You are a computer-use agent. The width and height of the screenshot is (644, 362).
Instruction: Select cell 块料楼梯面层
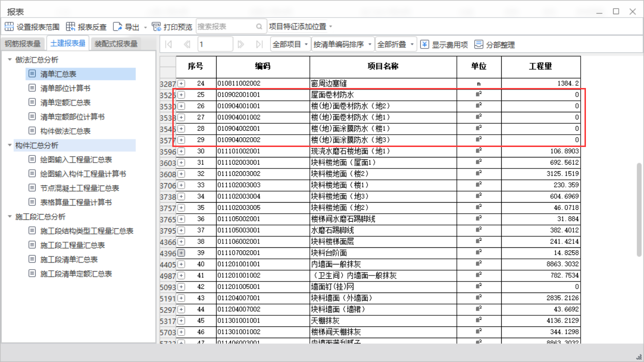click(383, 242)
